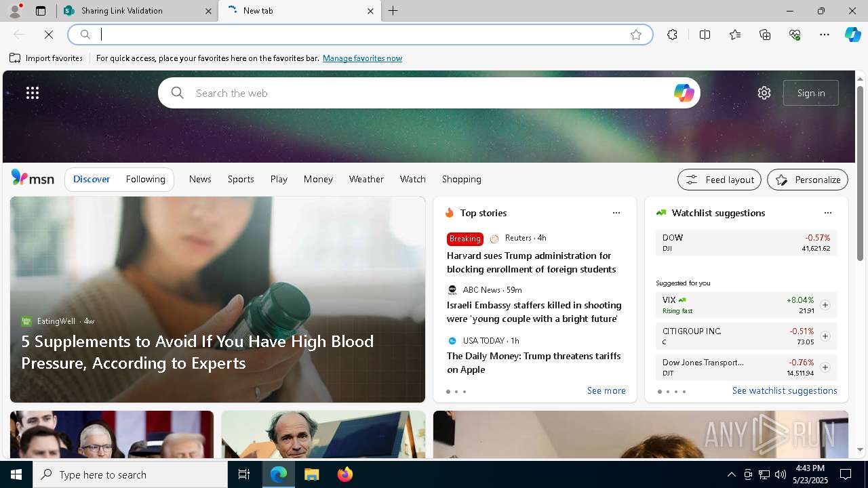The image size is (868, 488).
Task: Click Manage favorites now link
Action: (x=362, y=58)
